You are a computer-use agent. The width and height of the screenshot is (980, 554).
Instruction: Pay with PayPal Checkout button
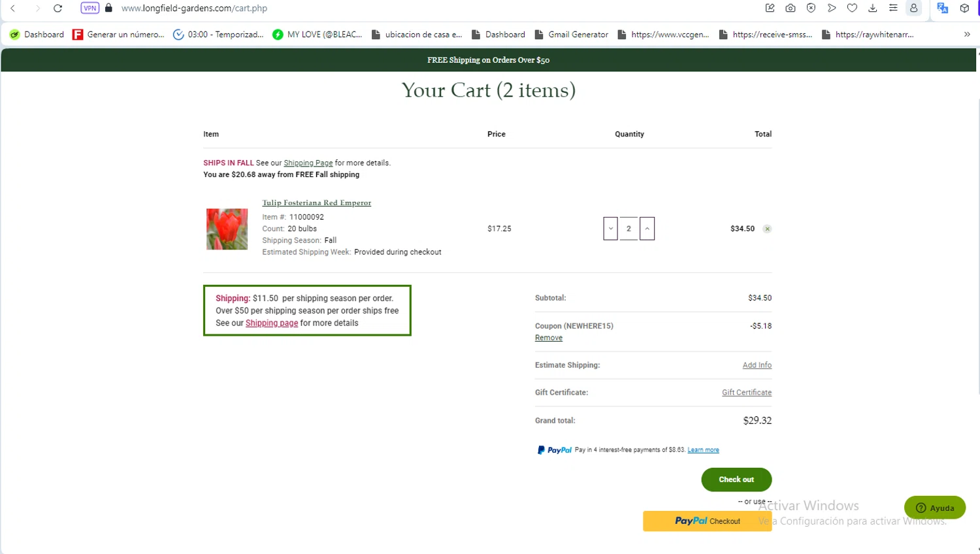(707, 521)
